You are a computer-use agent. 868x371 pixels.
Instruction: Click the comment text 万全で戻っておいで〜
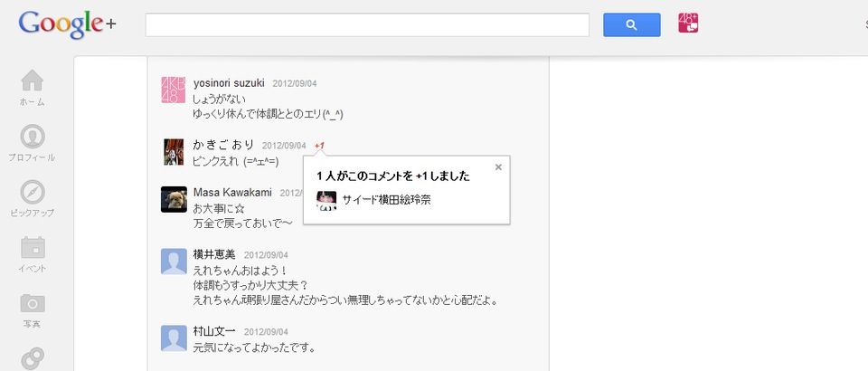coord(242,224)
